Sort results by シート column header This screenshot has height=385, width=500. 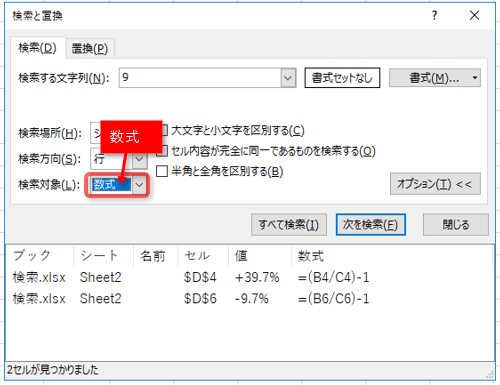click(x=103, y=256)
